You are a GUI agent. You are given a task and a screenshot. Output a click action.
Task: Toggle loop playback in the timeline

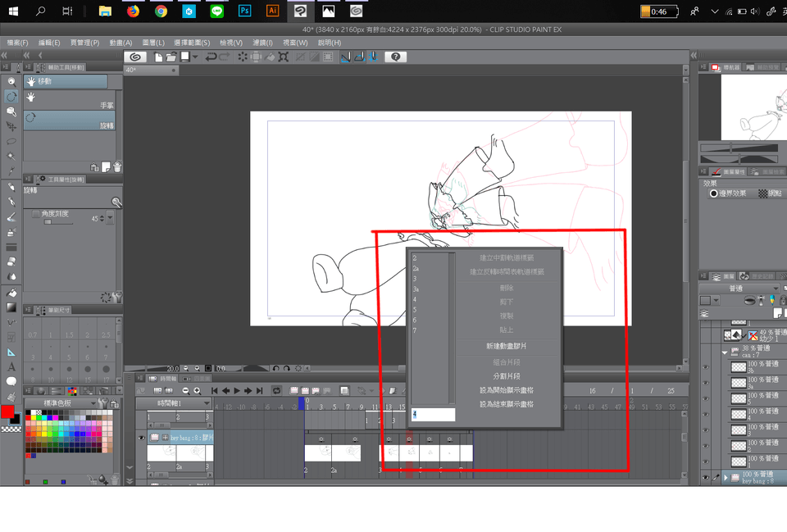pyautogui.click(x=277, y=391)
